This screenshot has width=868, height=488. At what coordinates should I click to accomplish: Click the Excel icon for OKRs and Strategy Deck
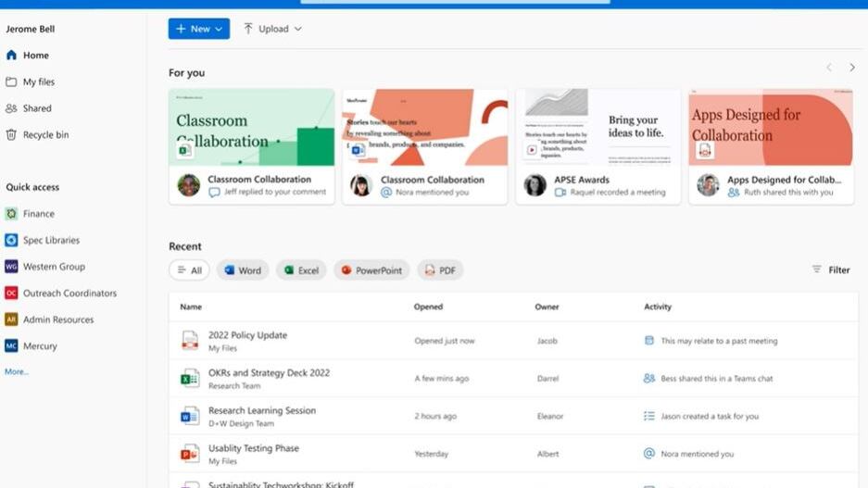190,379
